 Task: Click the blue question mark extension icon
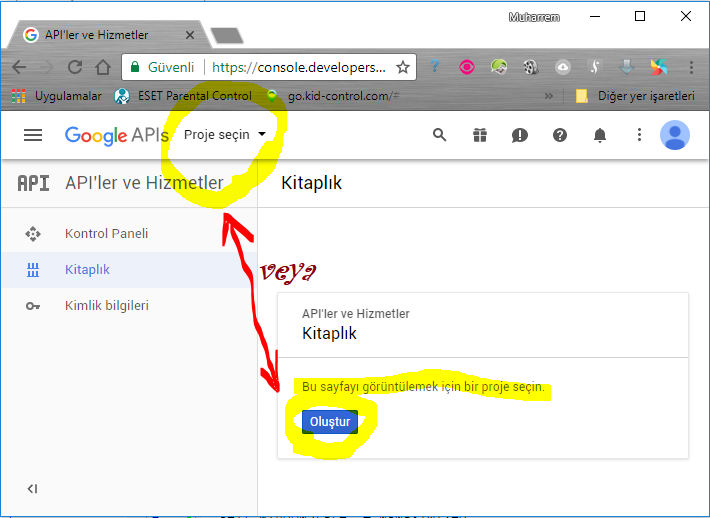[434, 67]
